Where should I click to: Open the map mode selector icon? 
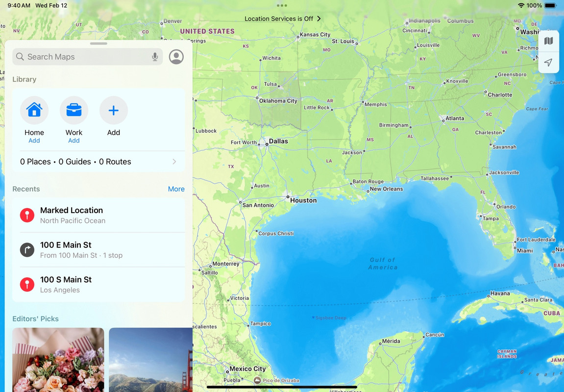tap(548, 41)
